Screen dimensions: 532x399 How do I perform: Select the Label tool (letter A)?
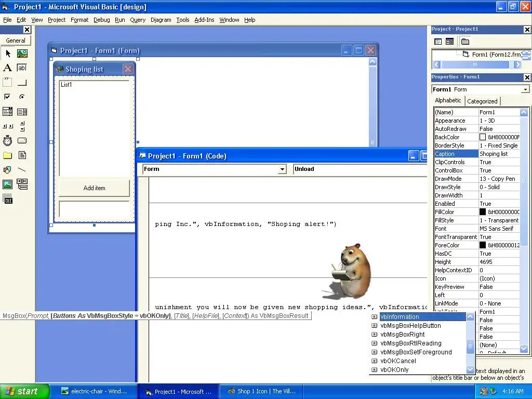point(7,68)
